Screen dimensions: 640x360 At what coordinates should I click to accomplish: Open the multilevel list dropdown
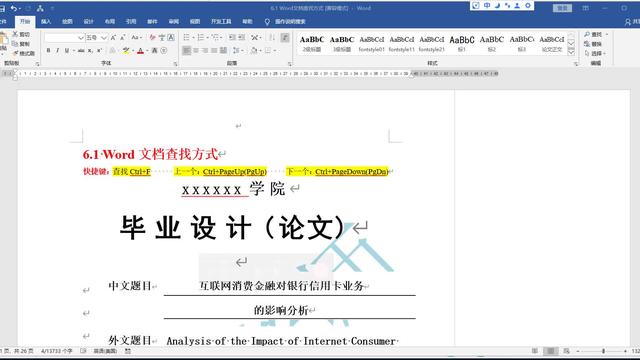coord(222,38)
